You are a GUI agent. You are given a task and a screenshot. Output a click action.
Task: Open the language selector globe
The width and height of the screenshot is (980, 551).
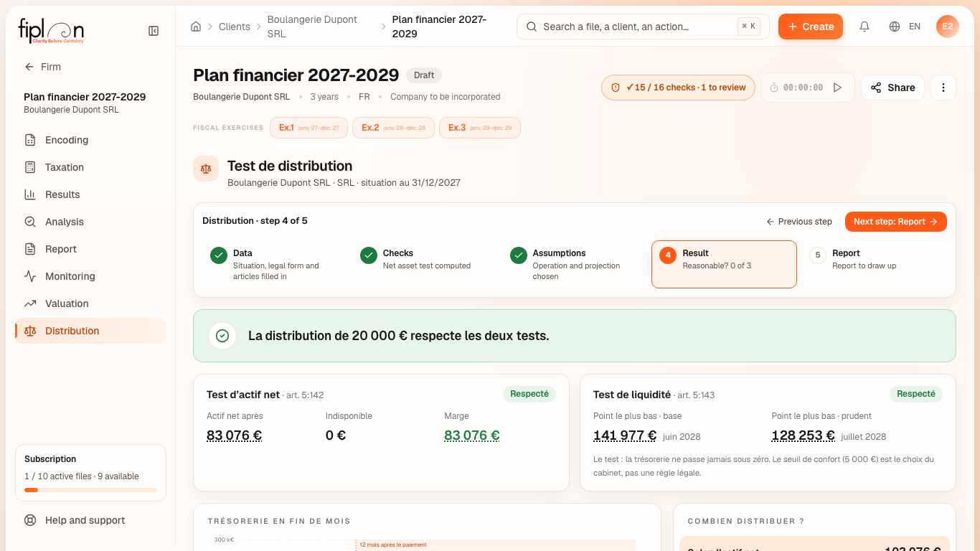pyautogui.click(x=895, y=27)
